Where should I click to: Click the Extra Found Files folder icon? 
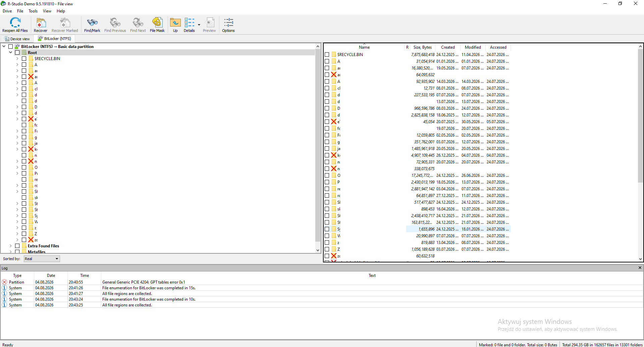[24, 246]
